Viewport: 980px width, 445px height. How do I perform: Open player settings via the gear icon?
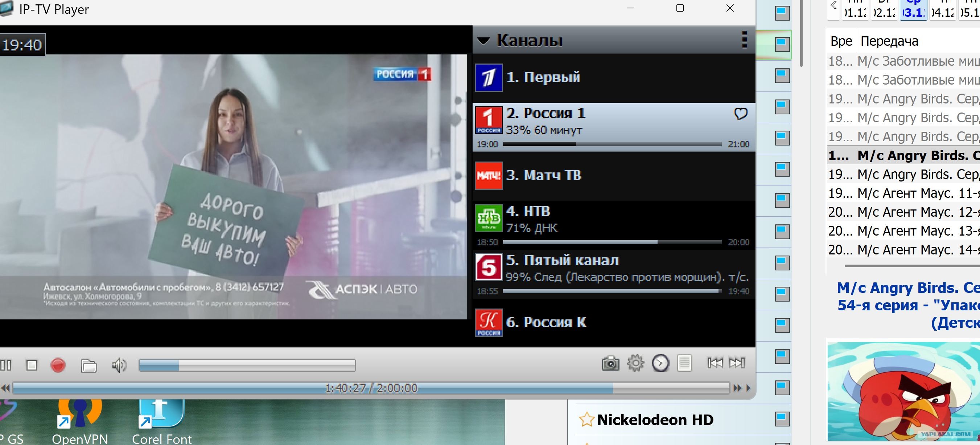[x=635, y=363]
